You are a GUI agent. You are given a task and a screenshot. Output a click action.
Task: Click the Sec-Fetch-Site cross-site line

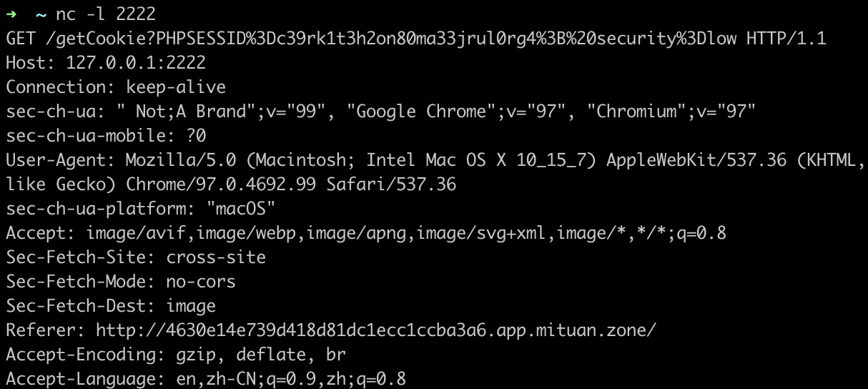point(136,257)
